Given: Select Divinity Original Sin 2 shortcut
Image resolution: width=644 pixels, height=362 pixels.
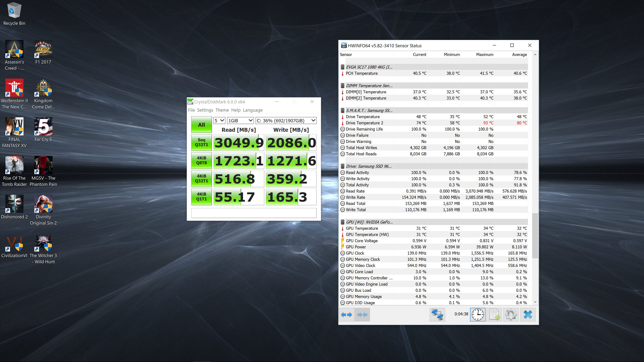Looking at the screenshot, I should [x=43, y=210].
